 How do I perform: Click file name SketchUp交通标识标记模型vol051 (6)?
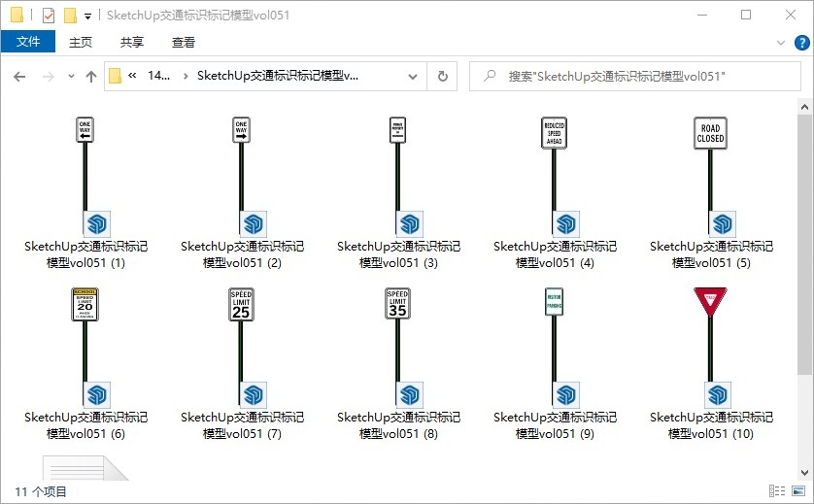[86, 425]
